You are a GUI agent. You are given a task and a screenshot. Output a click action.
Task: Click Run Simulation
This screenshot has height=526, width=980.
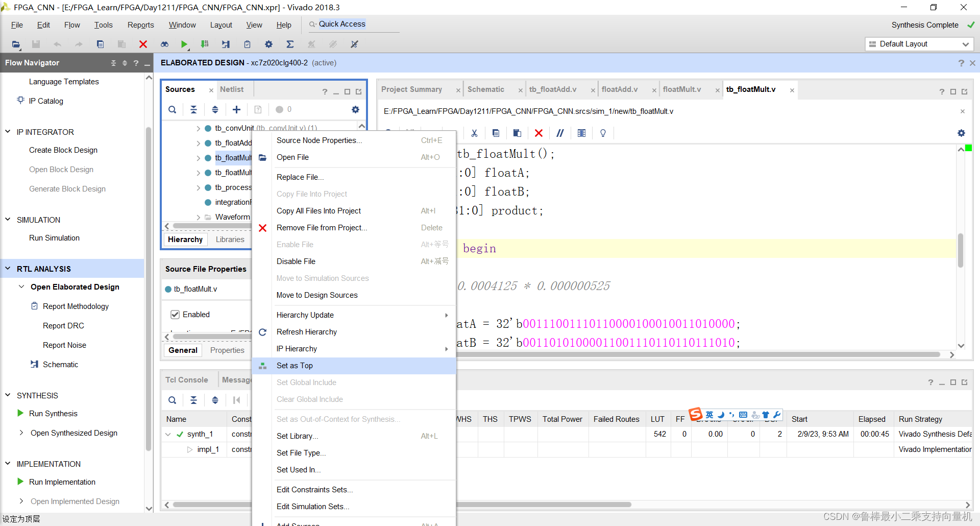click(x=54, y=238)
